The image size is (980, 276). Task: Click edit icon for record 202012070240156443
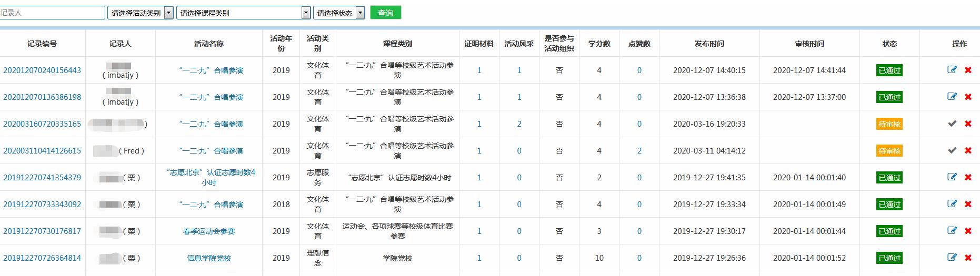(952, 70)
